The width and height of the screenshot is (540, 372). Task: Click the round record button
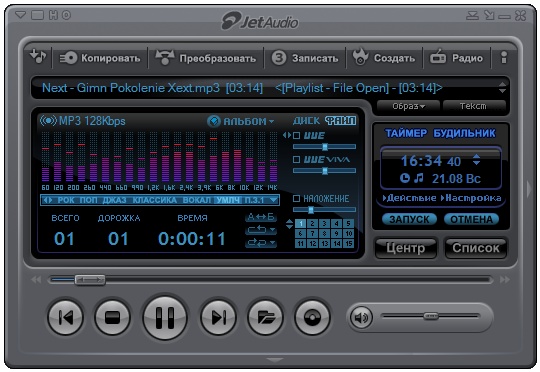pyautogui.click(x=312, y=317)
